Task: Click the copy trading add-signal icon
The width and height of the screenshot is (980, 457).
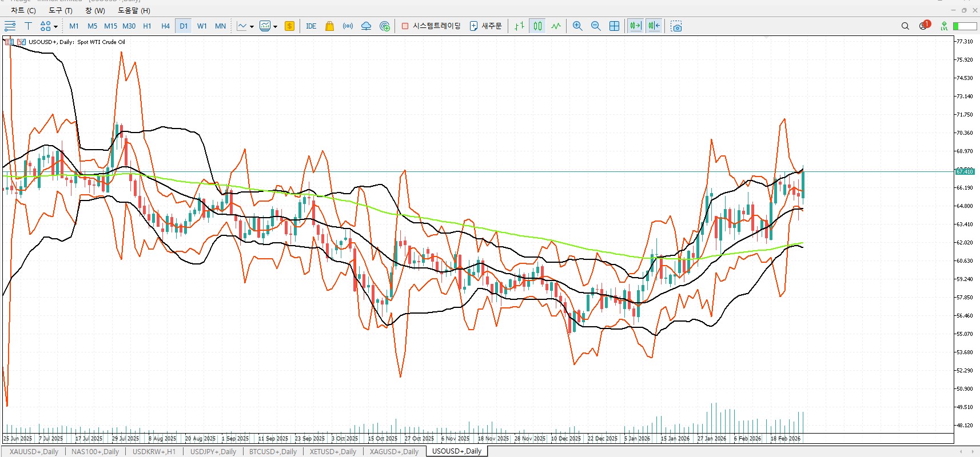Action: pos(385,26)
